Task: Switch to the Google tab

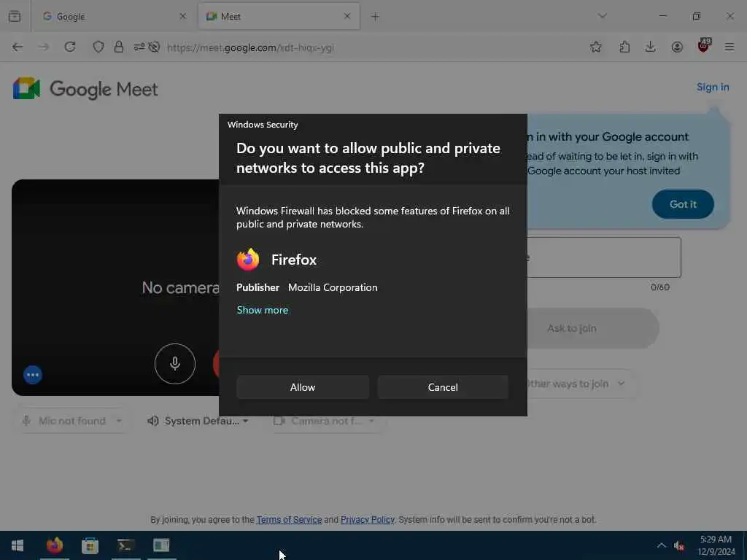Action: (x=115, y=16)
